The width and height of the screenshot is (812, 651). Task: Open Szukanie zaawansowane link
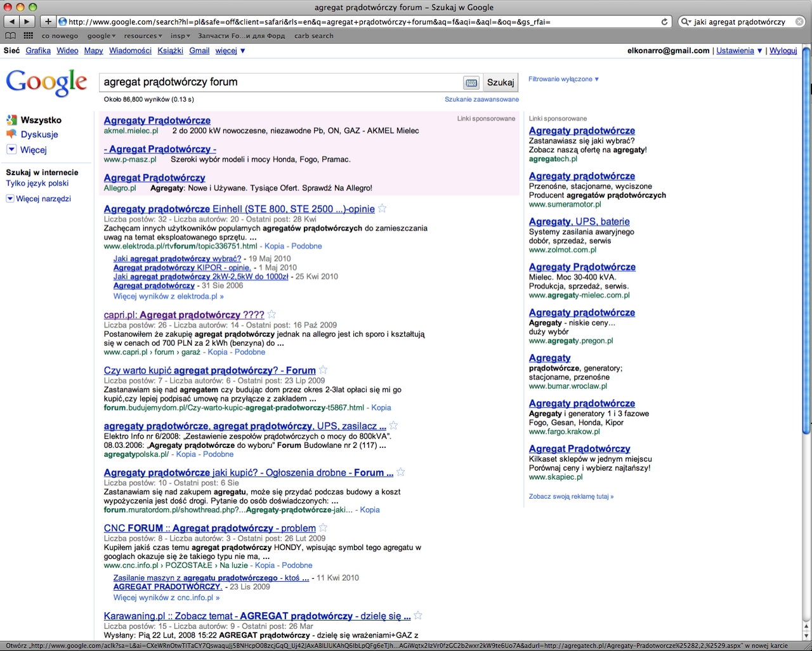481,100
